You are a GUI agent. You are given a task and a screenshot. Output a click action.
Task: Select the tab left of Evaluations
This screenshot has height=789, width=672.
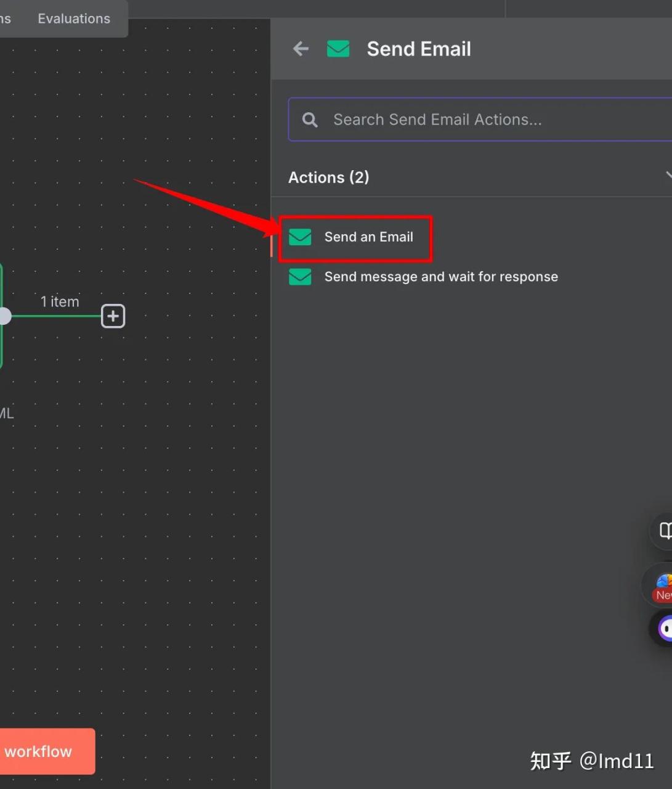(6, 18)
